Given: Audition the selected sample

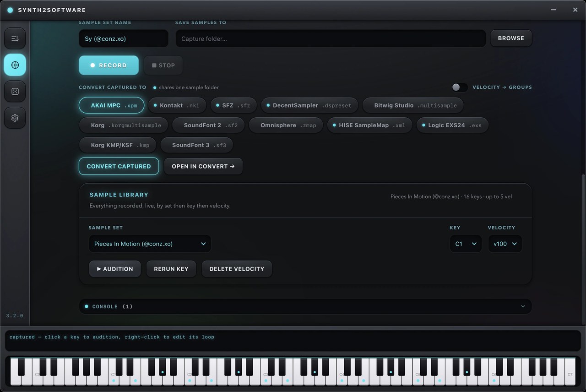Looking at the screenshot, I should pyautogui.click(x=115, y=269).
